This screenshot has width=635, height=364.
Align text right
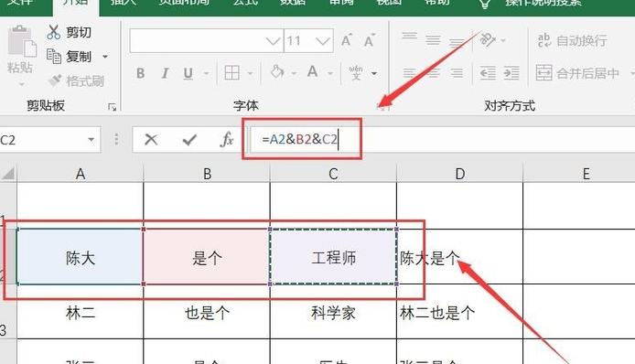click(457, 73)
